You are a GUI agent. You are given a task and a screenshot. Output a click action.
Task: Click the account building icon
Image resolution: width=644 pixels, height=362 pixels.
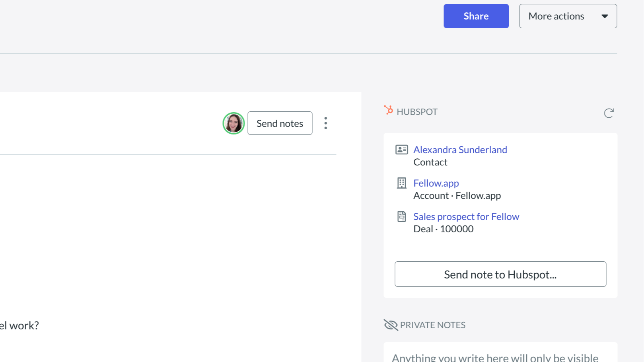401,183
